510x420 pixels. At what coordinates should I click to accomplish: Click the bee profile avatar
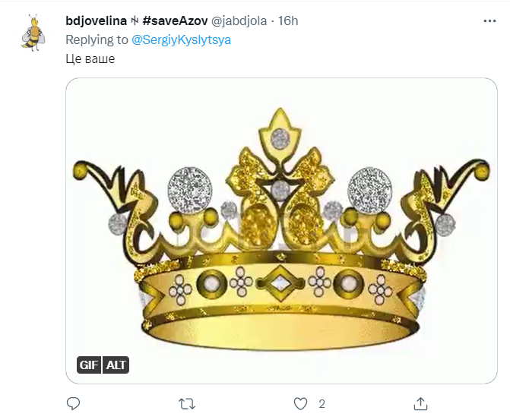tap(32, 32)
